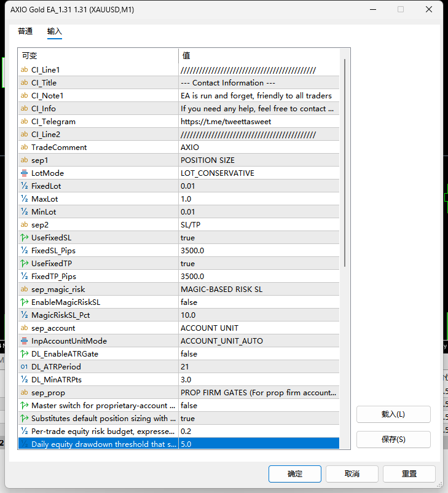The image size is (448, 493).
Task: Click the bool icon beside Master switch row
Action: click(24, 405)
